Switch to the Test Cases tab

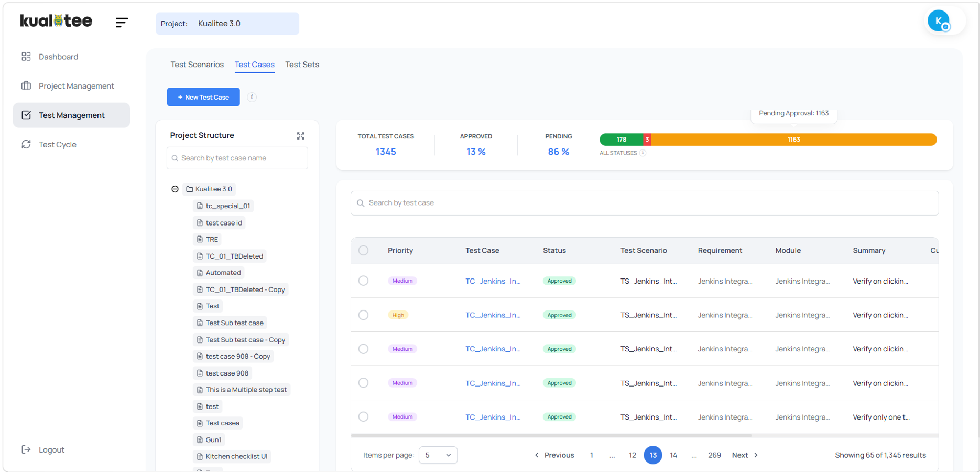[254, 65]
